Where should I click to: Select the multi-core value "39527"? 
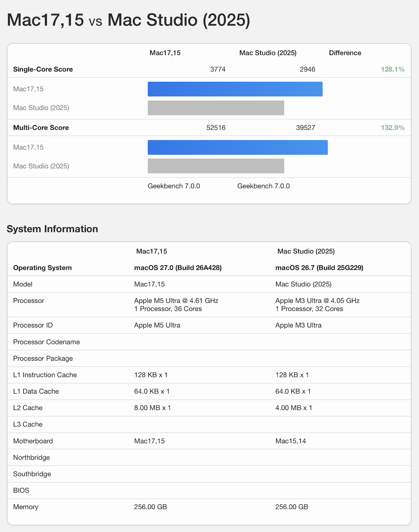point(306,128)
